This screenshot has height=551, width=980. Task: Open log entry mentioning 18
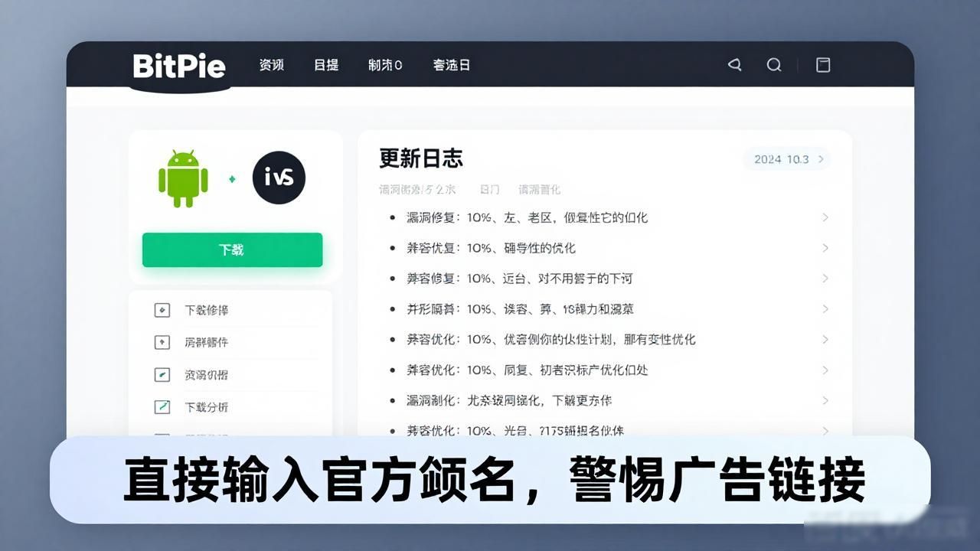pyautogui.click(x=521, y=309)
